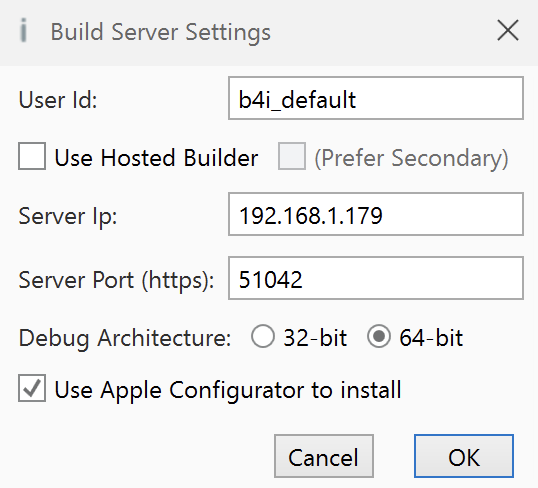Viewport: 538px width, 488px height.
Task: Click the "Use Apple Configurator to install" text
Action: [x=228, y=390]
